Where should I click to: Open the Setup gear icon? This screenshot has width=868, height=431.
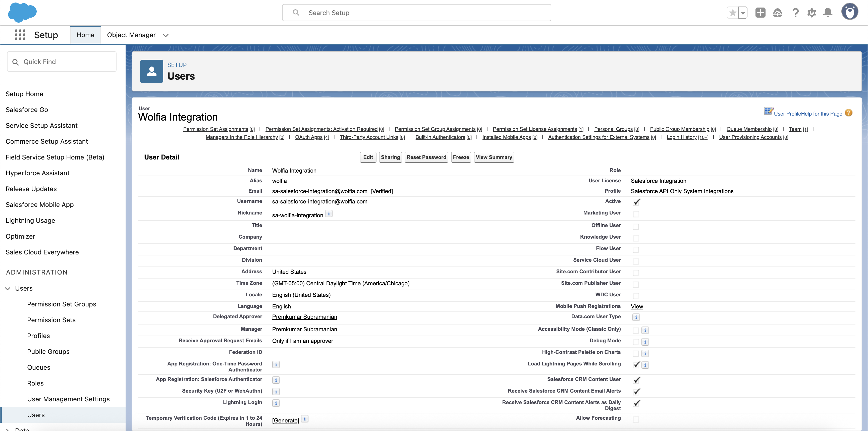[812, 13]
